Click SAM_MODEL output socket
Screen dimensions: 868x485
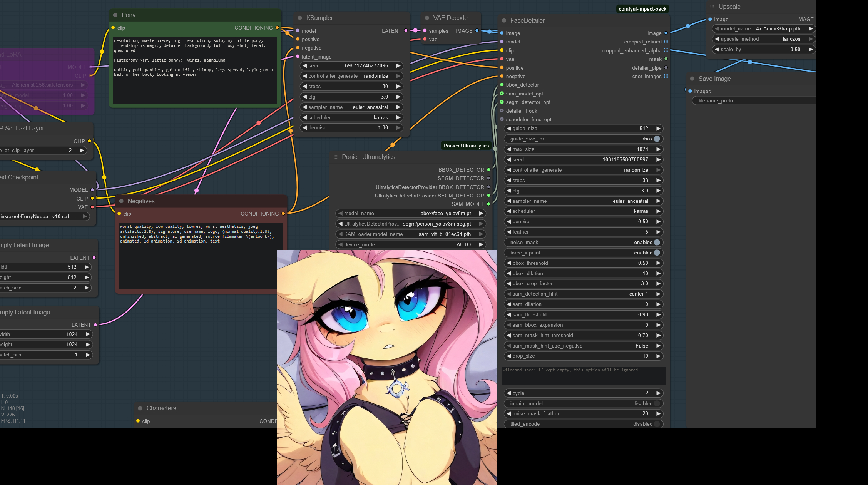tap(488, 204)
